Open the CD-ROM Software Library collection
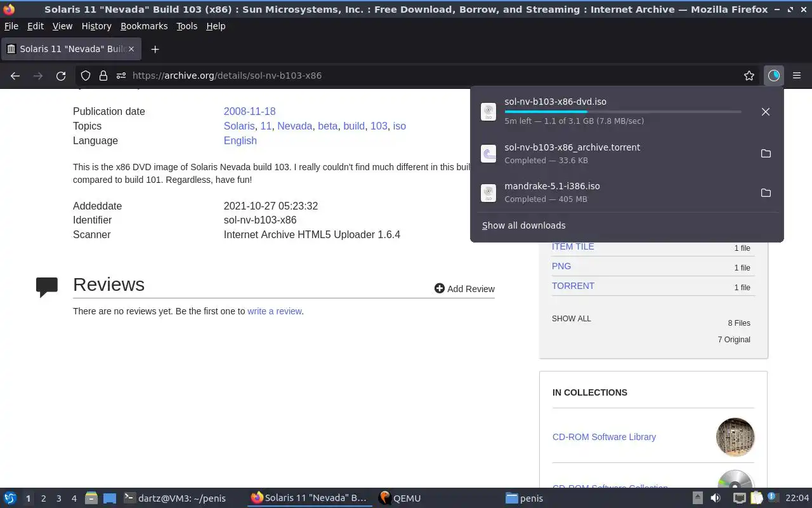This screenshot has width=812, height=508. click(604, 437)
